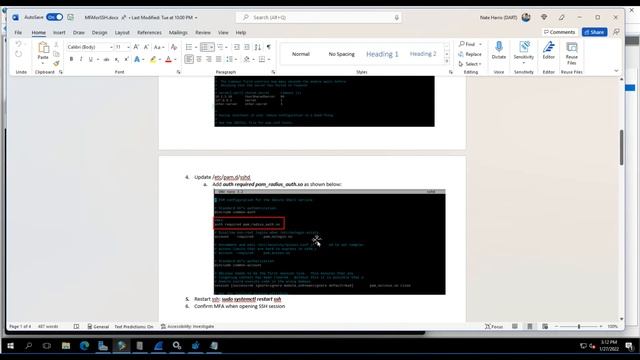Toggle Show paragraph marks
This screenshot has width=640, height=360.
(x=269, y=47)
